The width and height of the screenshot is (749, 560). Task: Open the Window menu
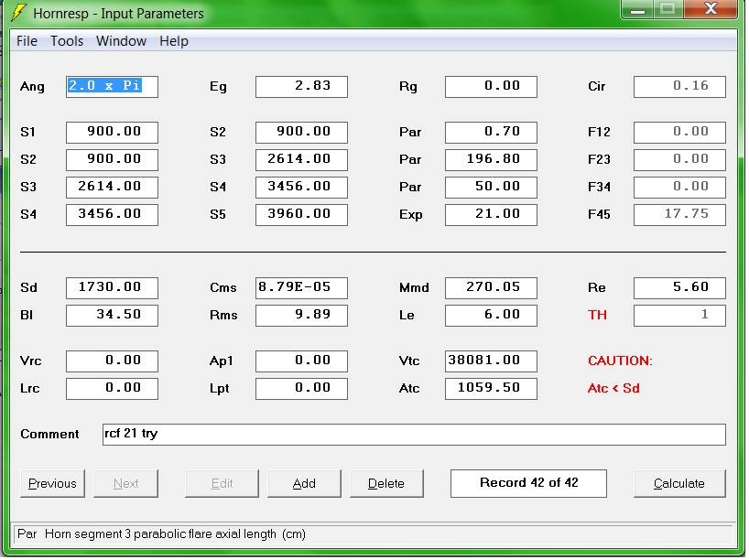(x=121, y=41)
